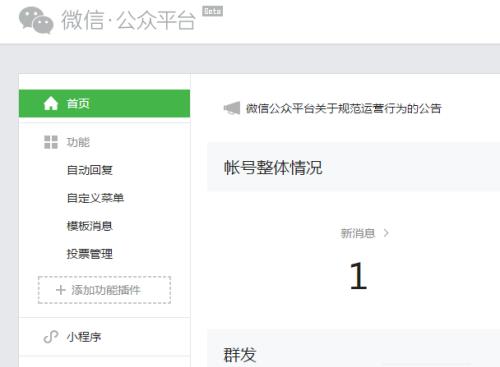The image size is (500, 367).
Task: Click the home icon in 首页 menu
Action: click(x=51, y=103)
